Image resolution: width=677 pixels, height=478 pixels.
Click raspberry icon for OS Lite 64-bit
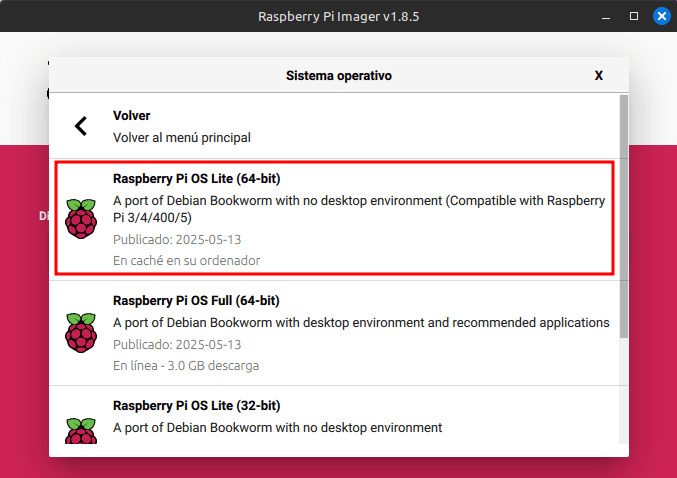(x=81, y=219)
